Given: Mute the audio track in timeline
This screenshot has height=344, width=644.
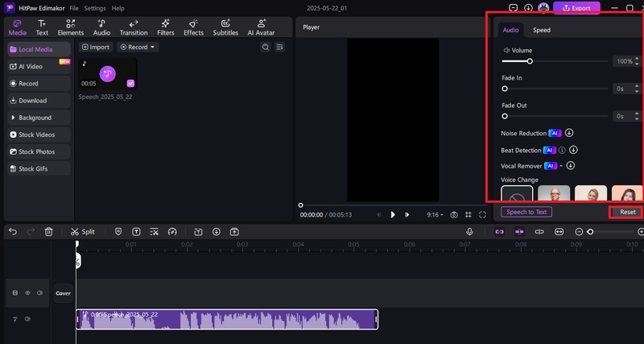Looking at the screenshot, I should pos(27,319).
